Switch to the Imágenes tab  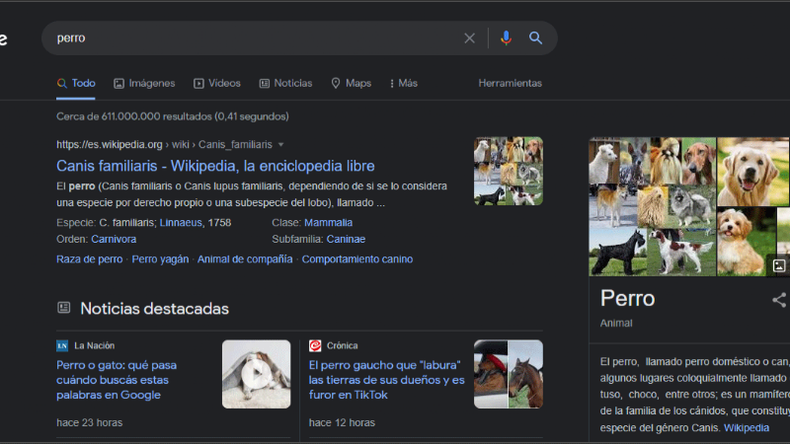pyautogui.click(x=145, y=83)
